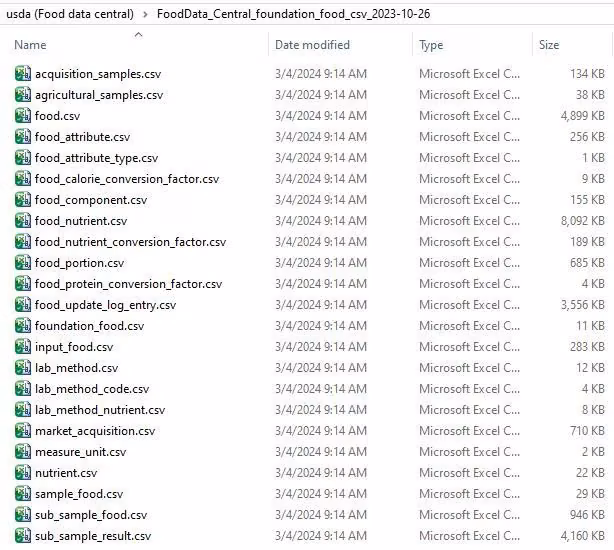Select file name food_protein_conversion_factor.csv

[128, 284]
